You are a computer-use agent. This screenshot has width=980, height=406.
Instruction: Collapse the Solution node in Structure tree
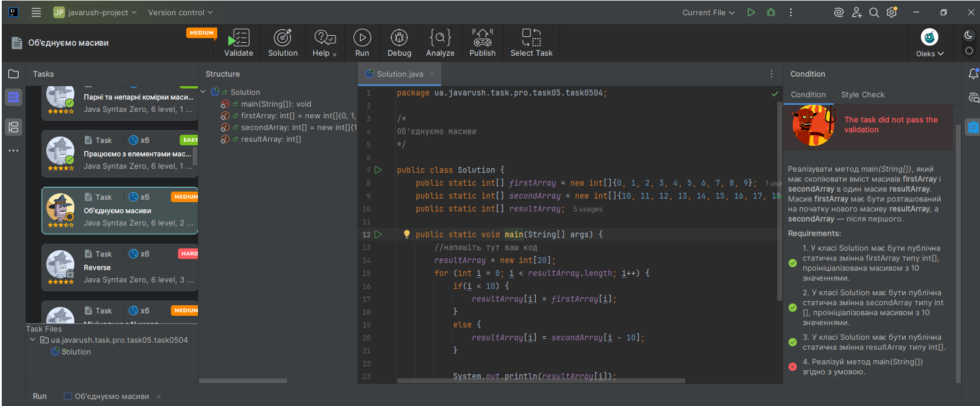(x=203, y=92)
